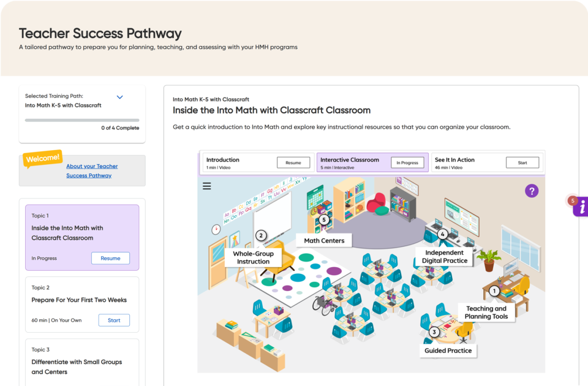Select Topic 3 Differentiate with Small Groups card
The image size is (588, 386).
pos(82,362)
